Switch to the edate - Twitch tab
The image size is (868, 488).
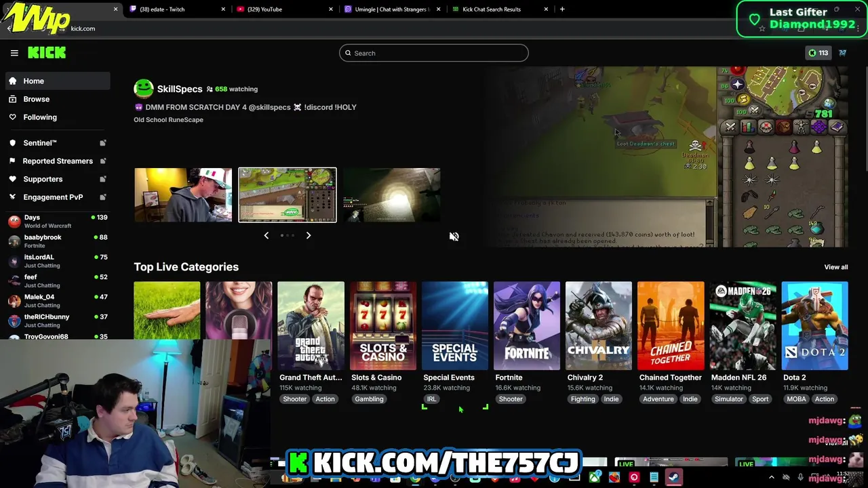178,9
